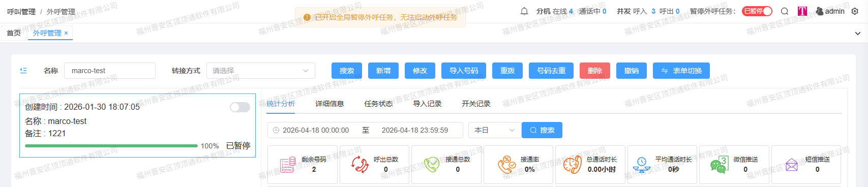868x187 pixels.
Task: Open the notification bell
Action: [x=524, y=11]
